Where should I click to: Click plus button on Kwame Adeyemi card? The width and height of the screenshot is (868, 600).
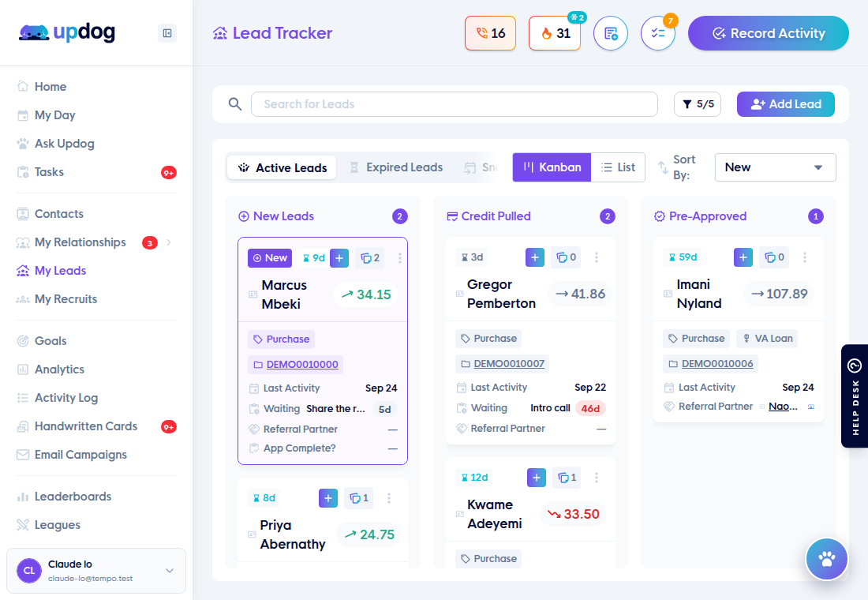coord(537,478)
